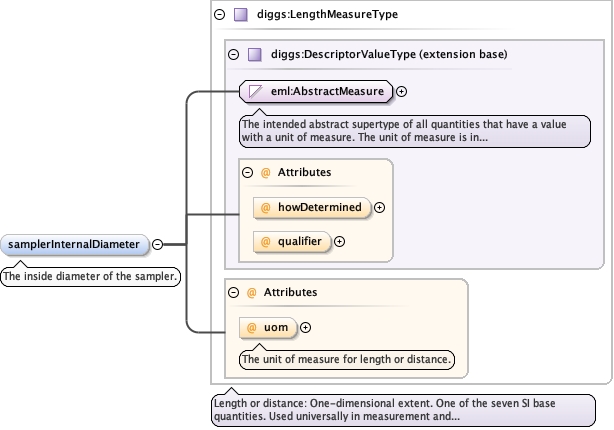Click the @ icon beside qualifier
The image size is (614, 430).
pyautogui.click(x=266, y=241)
